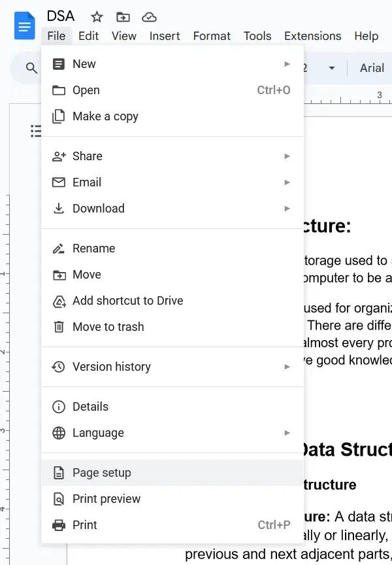Open the Format menu

click(212, 36)
